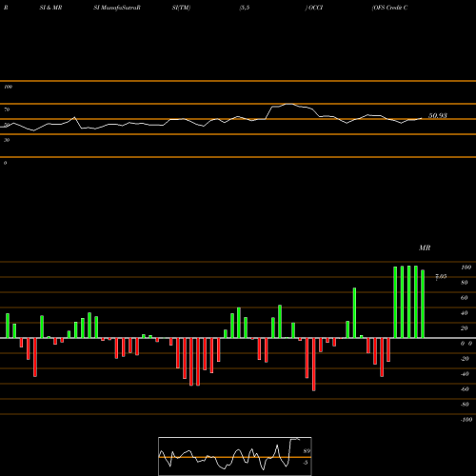Click the 80 label on MR axis

point(465,283)
